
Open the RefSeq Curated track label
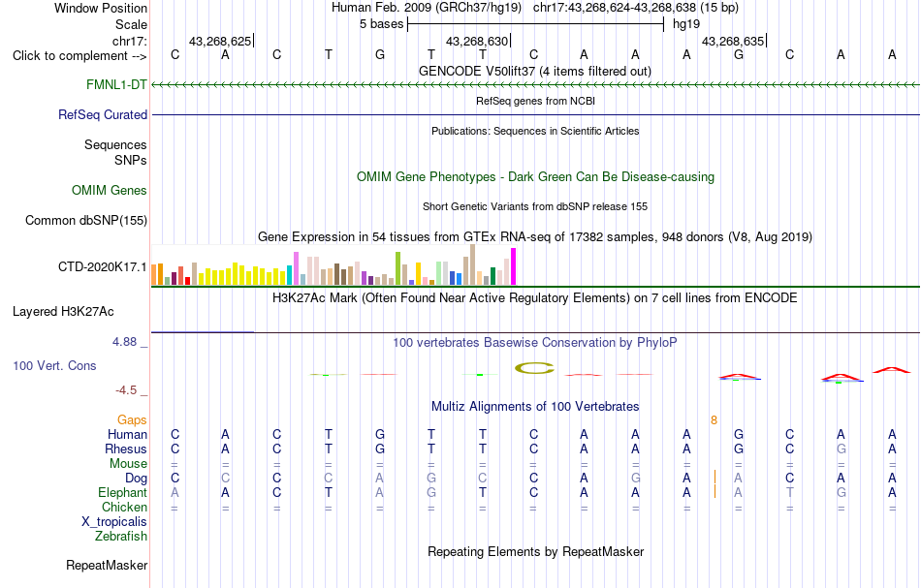pos(103,114)
